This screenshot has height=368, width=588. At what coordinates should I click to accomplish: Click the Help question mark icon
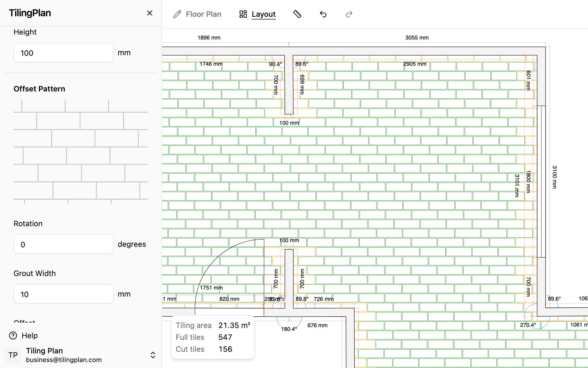(13, 336)
